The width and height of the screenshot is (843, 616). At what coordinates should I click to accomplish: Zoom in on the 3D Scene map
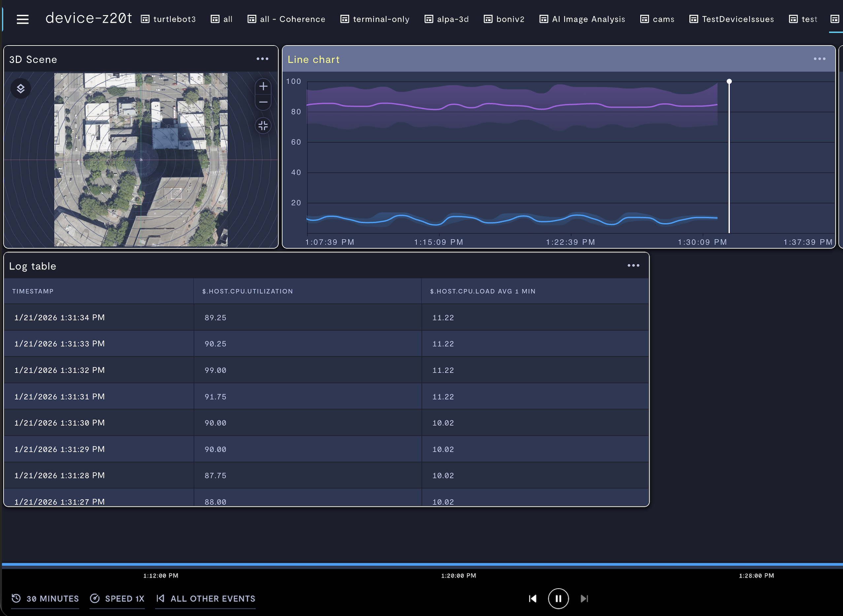pos(263,86)
